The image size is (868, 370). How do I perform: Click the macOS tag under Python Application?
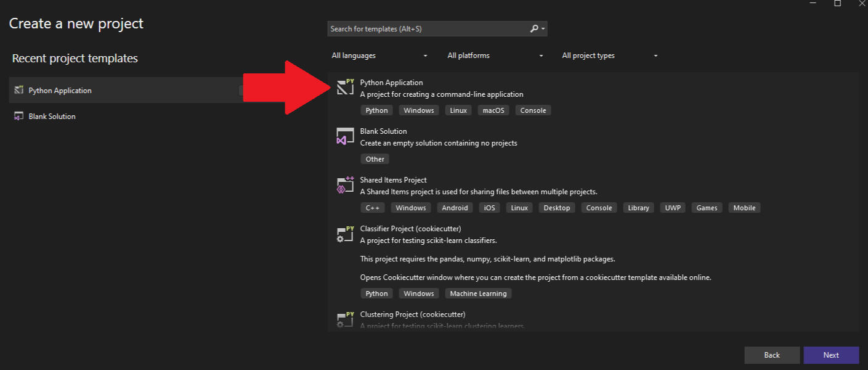(493, 110)
